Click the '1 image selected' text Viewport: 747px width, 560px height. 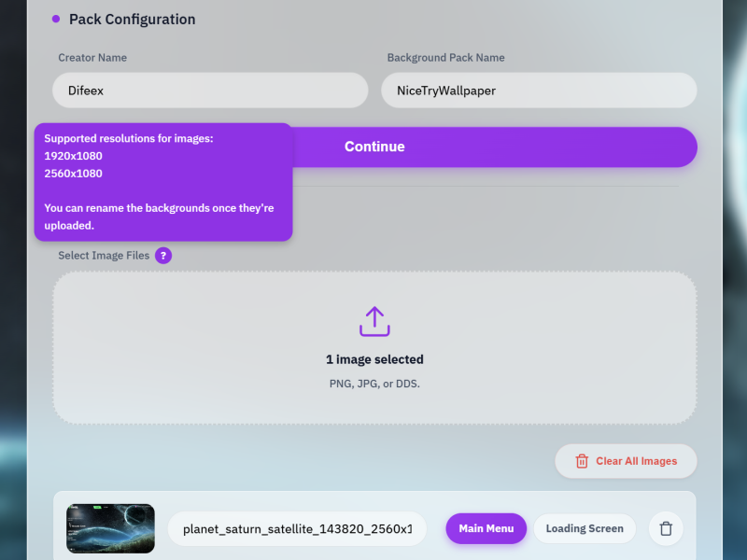click(x=374, y=359)
